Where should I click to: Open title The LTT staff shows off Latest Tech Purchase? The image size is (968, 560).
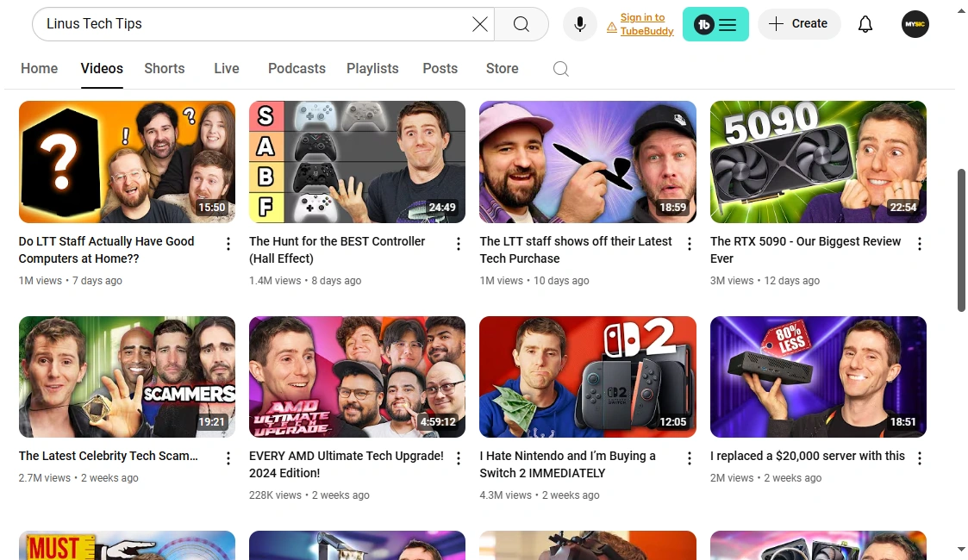point(575,250)
